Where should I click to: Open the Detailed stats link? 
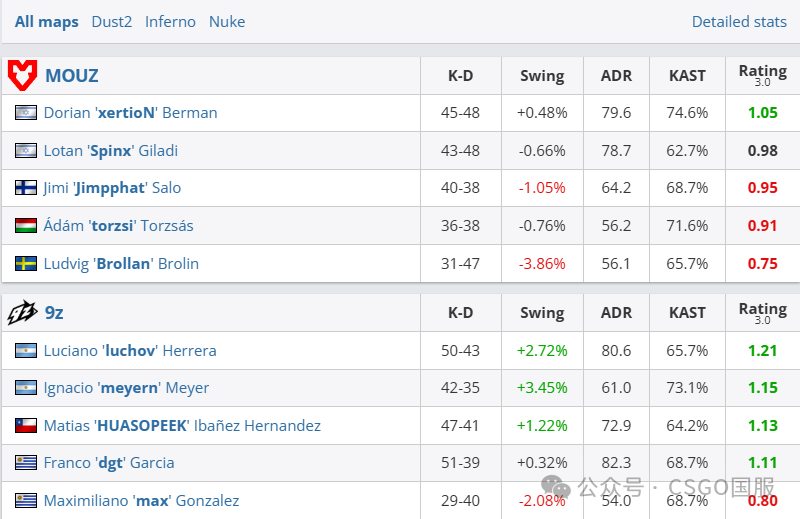tap(739, 21)
